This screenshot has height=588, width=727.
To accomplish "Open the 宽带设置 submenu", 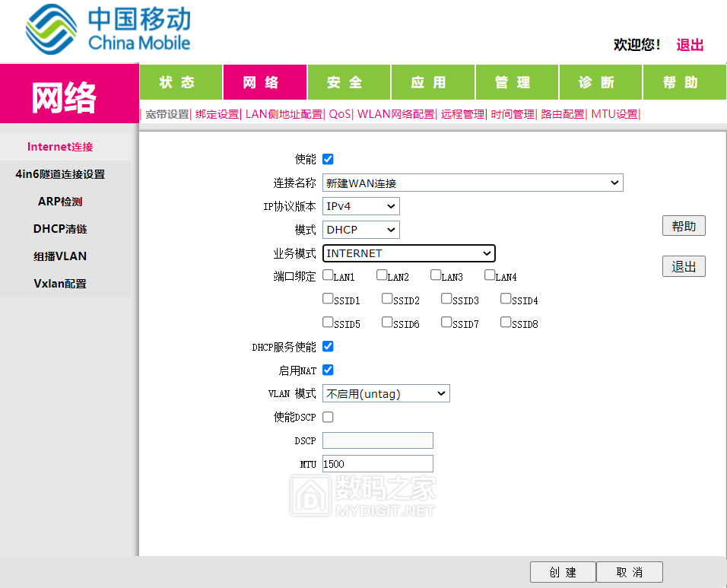I will point(167,114).
